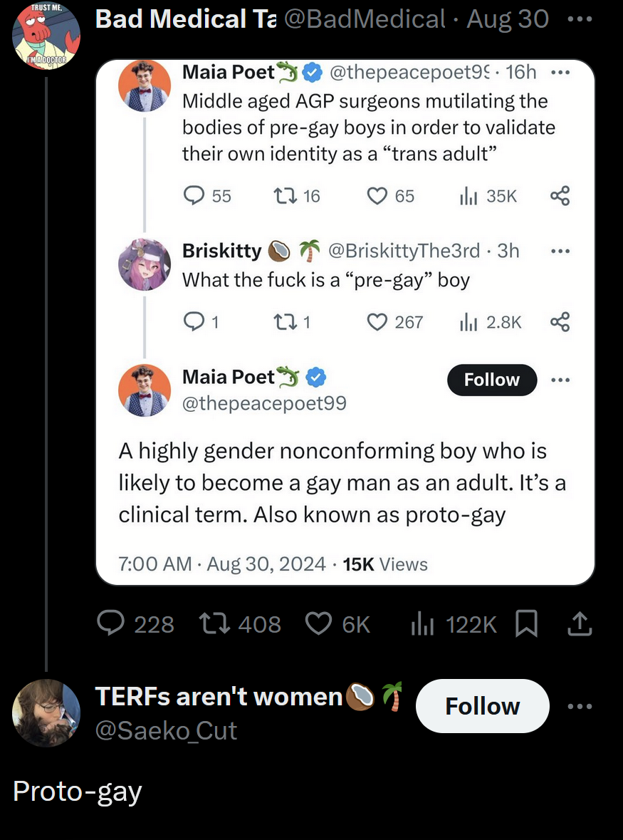Open more options beside Maia Poet's Follow button
The width and height of the screenshot is (623, 840).
[x=560, y=380]
